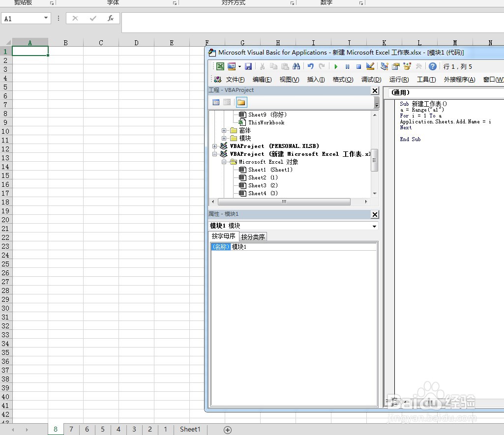Screen dimensions: 504x435
Task: Select Sheet4 (3) in project tree
Action: click(263, 193)
